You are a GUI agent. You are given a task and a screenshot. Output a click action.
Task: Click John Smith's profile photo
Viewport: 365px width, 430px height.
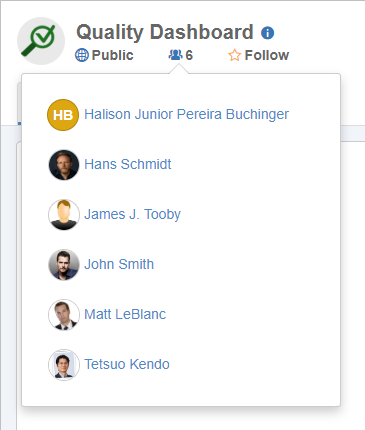pos(64,265)
